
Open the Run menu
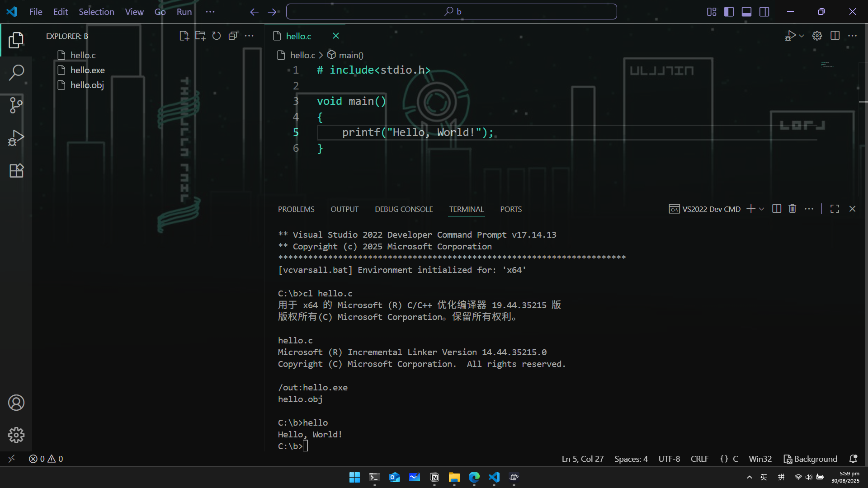[x=184, y=12]
